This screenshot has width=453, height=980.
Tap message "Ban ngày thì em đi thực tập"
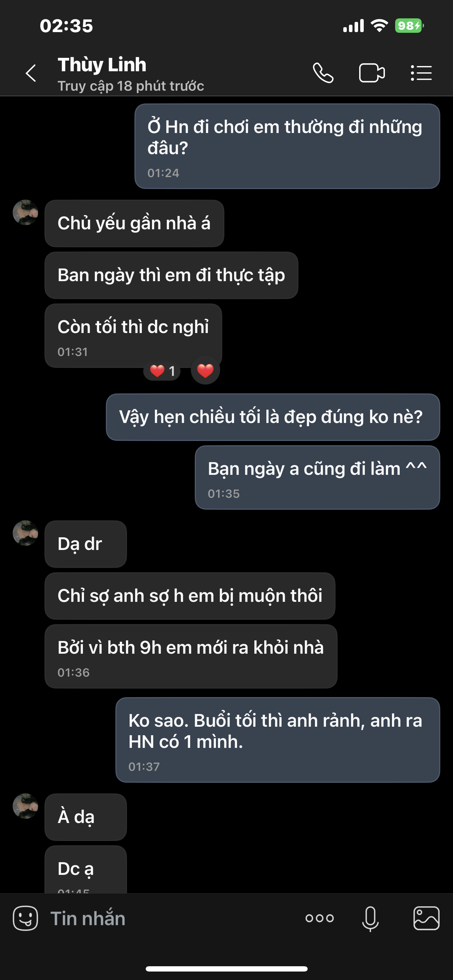tap(171, 275)
